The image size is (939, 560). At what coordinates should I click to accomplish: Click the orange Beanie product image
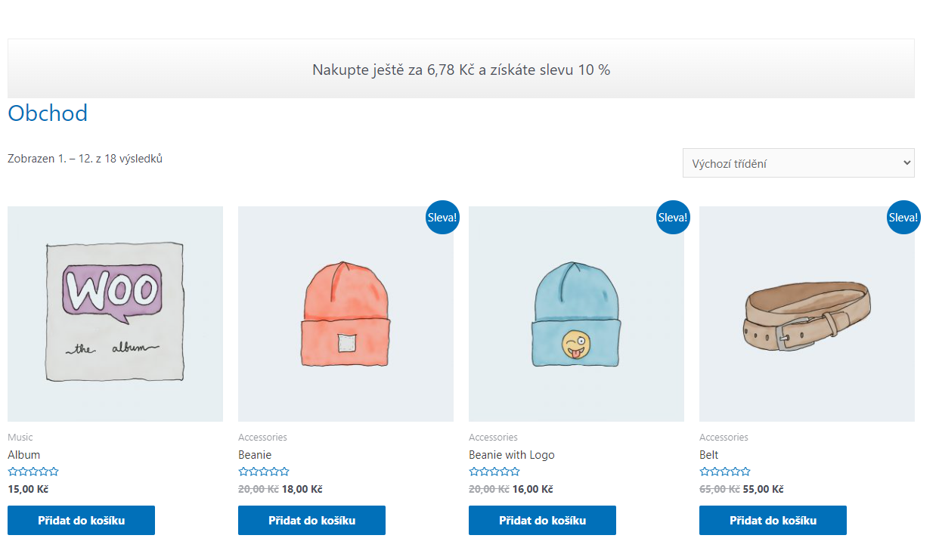346,314
